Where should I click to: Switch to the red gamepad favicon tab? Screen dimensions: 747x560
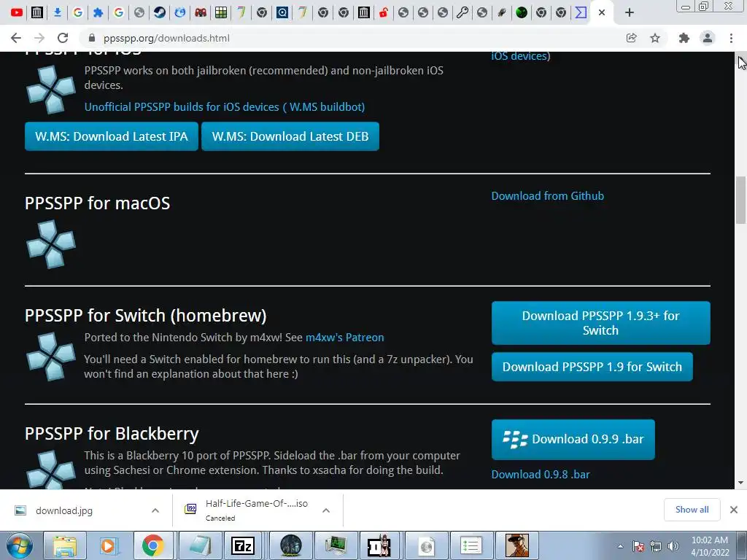pyautogui.click(x=201, y=12)
